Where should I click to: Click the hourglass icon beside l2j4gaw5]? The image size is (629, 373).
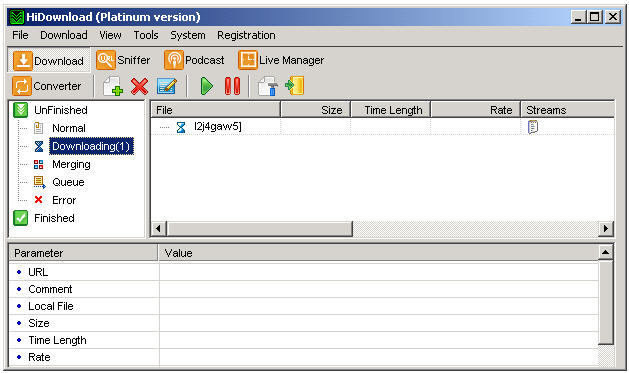[181, 127]
